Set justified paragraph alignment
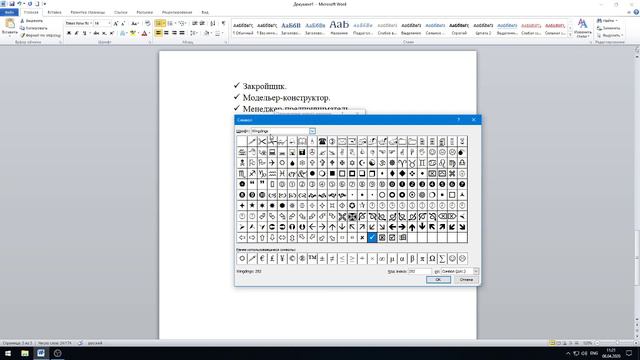Viewport: 640px width, 360px height. (x=182, y=33)
